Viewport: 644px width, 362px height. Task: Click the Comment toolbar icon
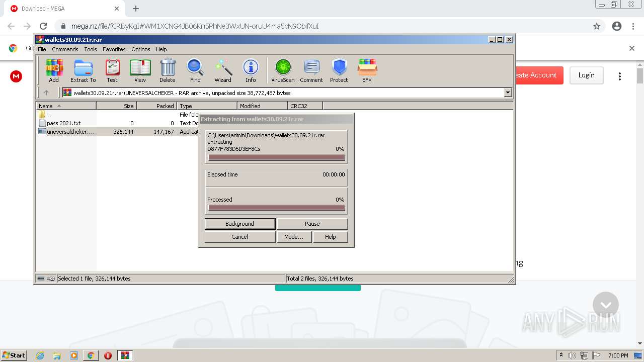(311, 70)
